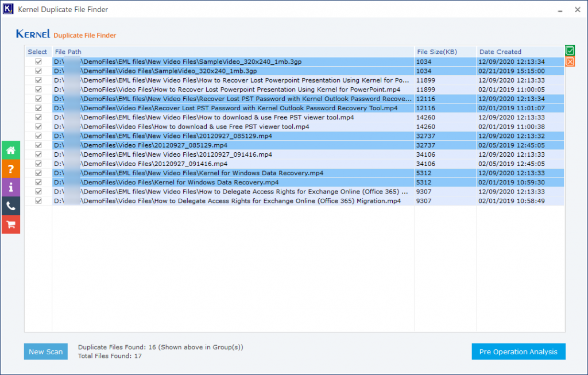Click the Kernel logo in the title bar

click(8, 9)
